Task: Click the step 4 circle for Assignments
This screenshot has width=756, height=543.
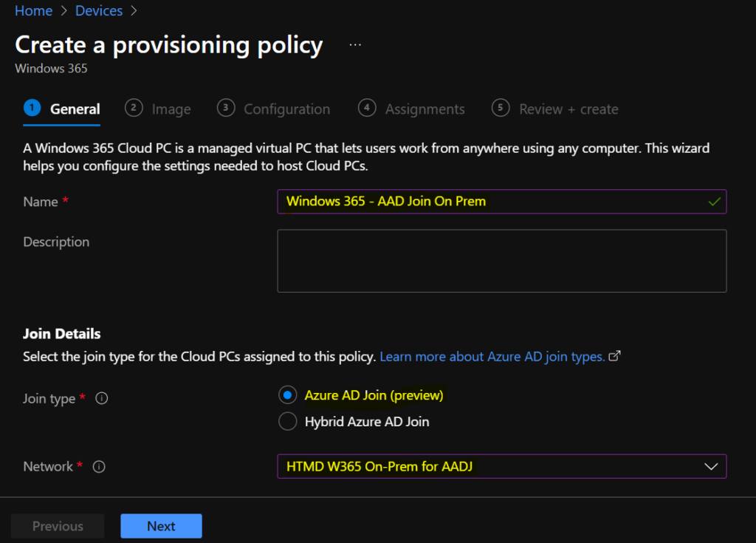Action: click(367, 108)
